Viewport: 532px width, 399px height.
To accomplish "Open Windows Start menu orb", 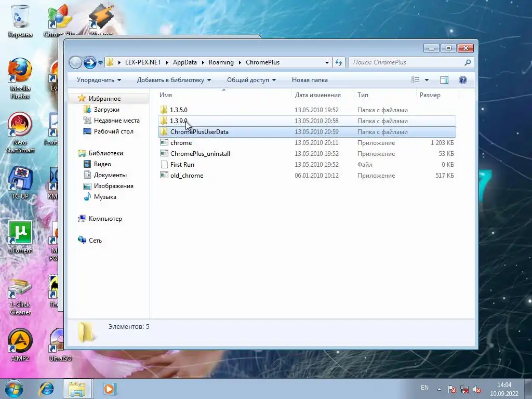I will coord(14,389).
